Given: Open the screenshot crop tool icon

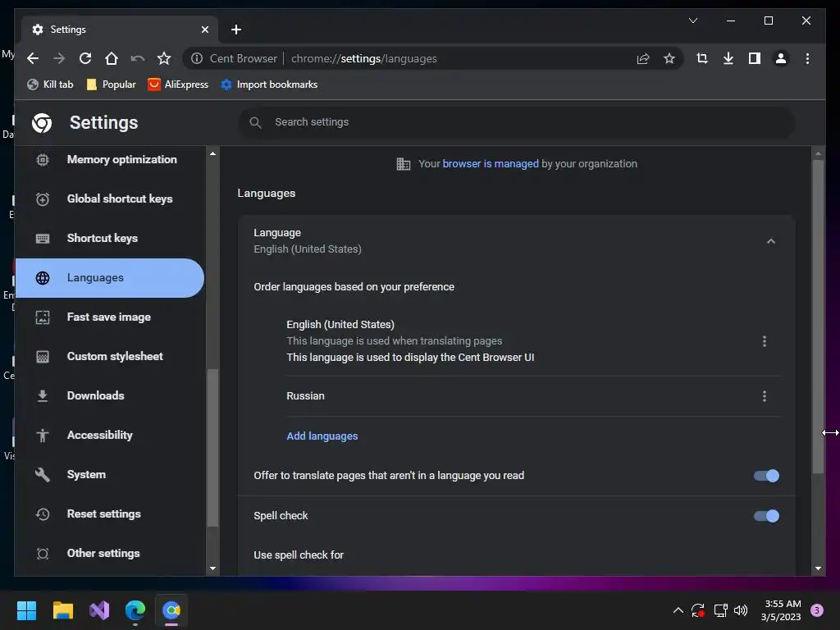Looking at the screenshot, I should pos(702,58).
